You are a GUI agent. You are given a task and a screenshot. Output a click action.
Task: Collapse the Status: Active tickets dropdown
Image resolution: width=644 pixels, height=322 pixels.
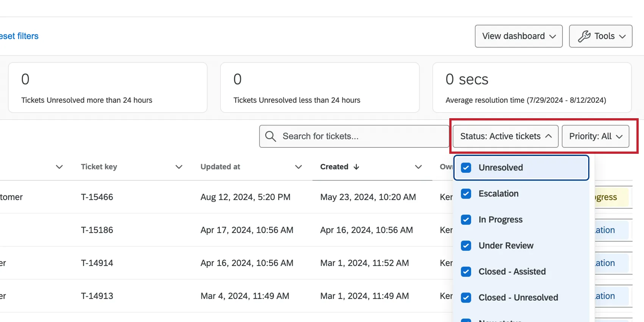coord(505,136)
